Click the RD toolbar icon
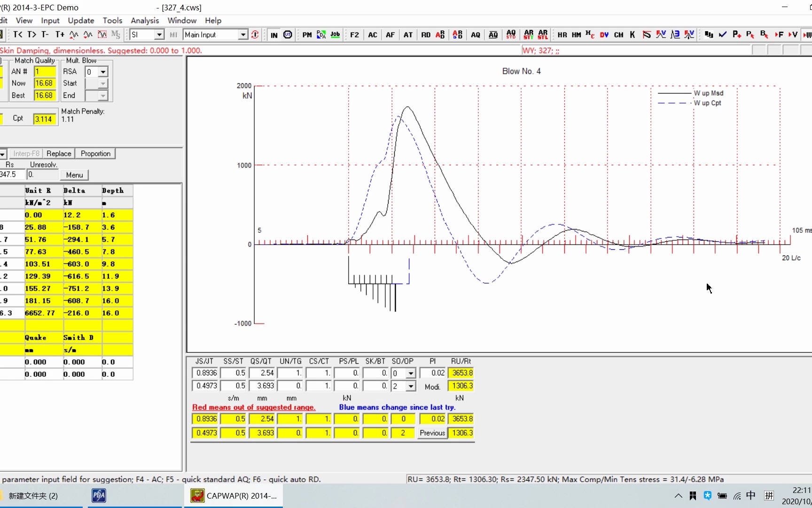812x508 pixels. [x=426, y=35]
